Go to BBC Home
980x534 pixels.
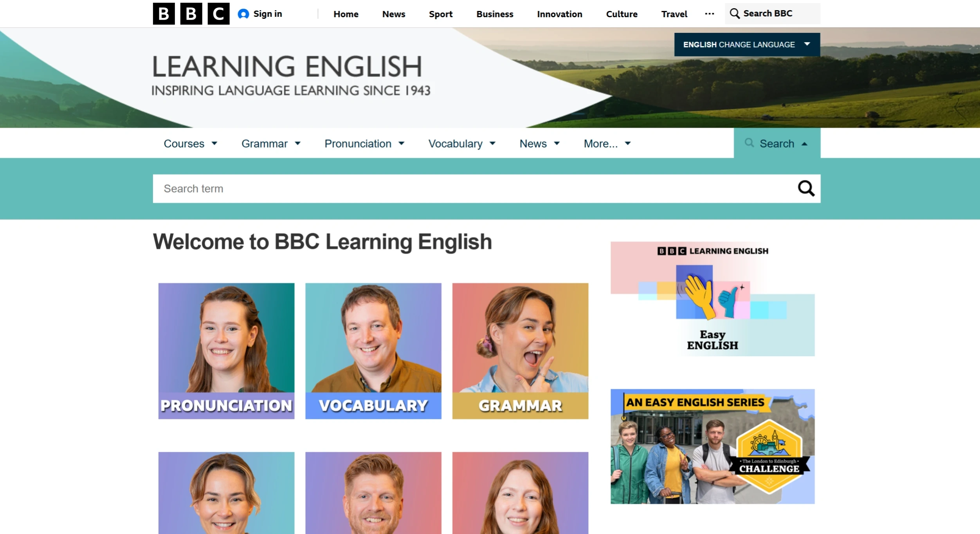click(x=346, y=14)
